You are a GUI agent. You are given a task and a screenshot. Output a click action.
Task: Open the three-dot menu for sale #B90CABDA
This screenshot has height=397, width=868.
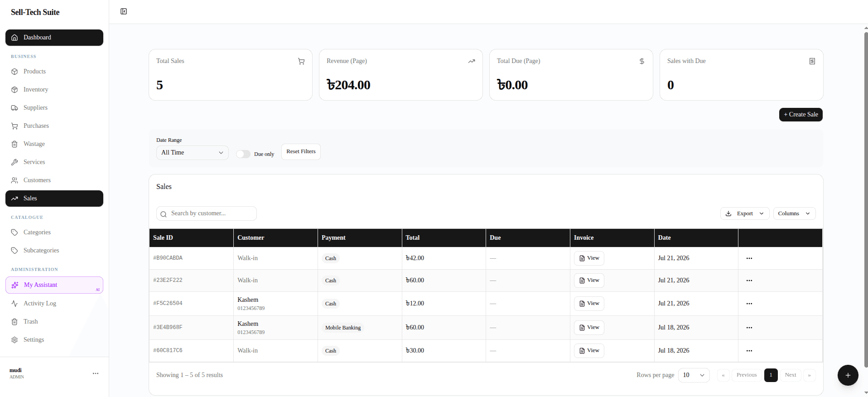click(x=749, y=258)
